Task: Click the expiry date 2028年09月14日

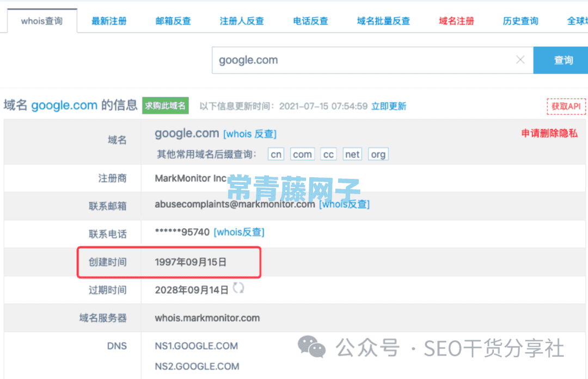Action: click(x=192, y=290)
